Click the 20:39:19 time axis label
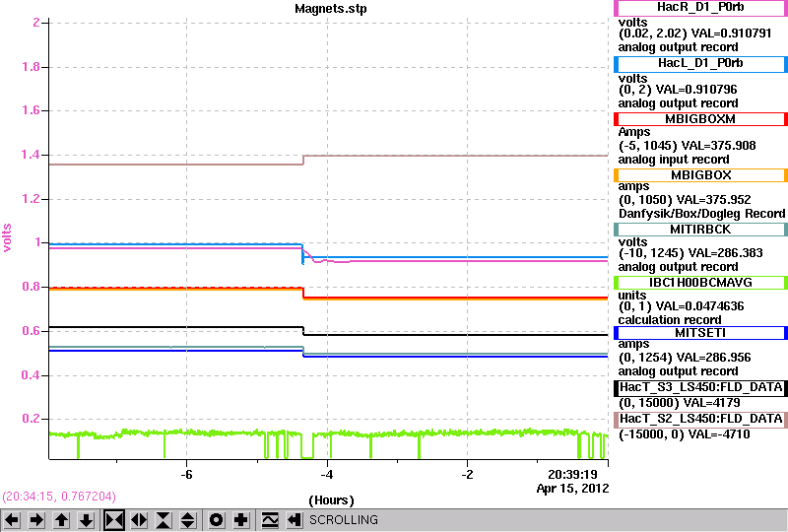Image resolution: width=788 pixels, height=532 pixels. tap(572, 475)
